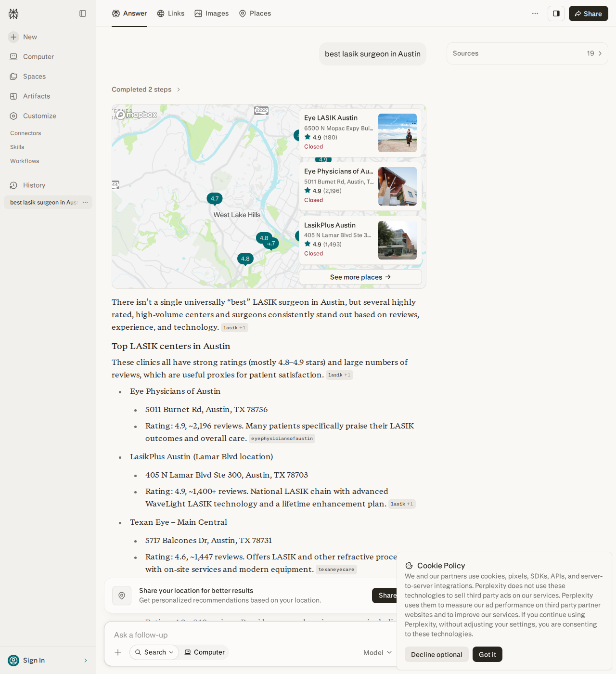Click the 4.7 map marker near West Lake Hills
The height and width of the screenshot is (674, 616).
215,199
